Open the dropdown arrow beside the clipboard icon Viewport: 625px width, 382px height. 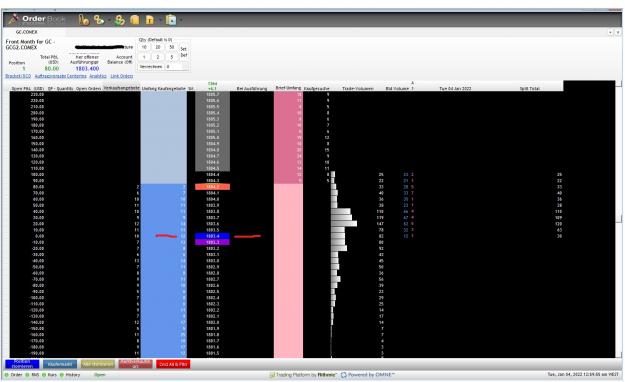pyautogui.click(x=181, y=20)
